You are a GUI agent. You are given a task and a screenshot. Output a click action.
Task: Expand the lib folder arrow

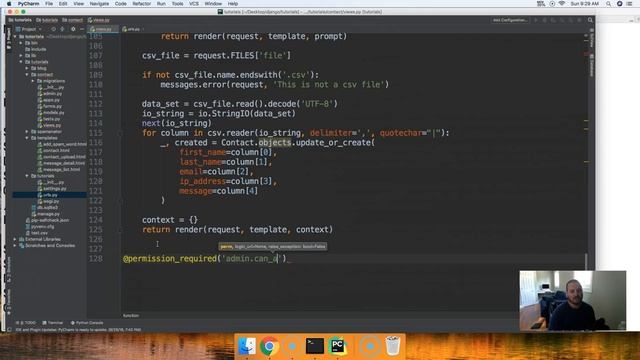coord(21,56)
